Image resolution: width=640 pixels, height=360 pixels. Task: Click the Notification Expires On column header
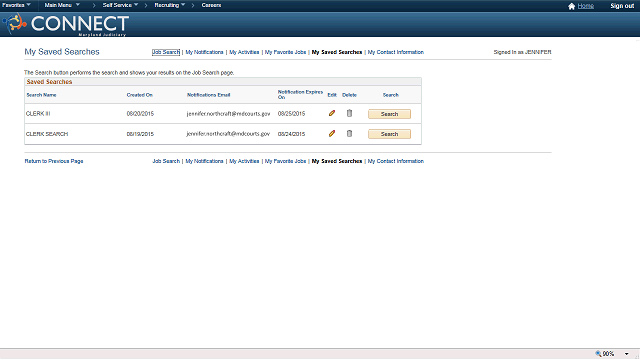tap(300, 95)
